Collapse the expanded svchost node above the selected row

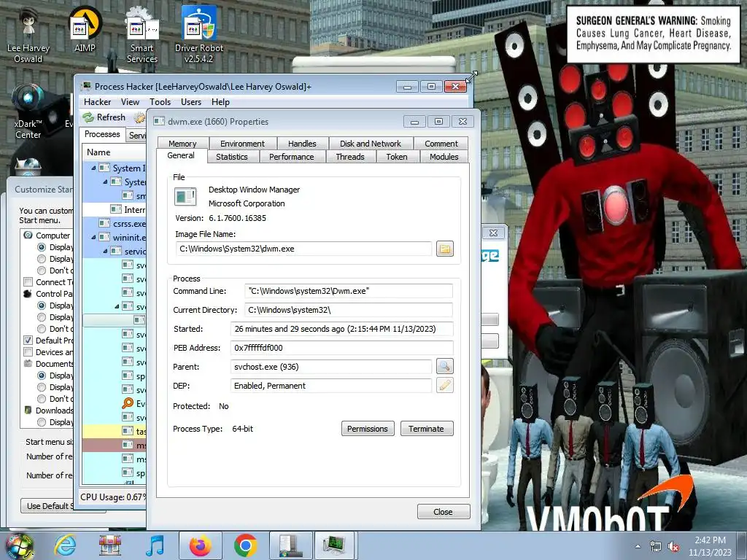coord(117,306)
